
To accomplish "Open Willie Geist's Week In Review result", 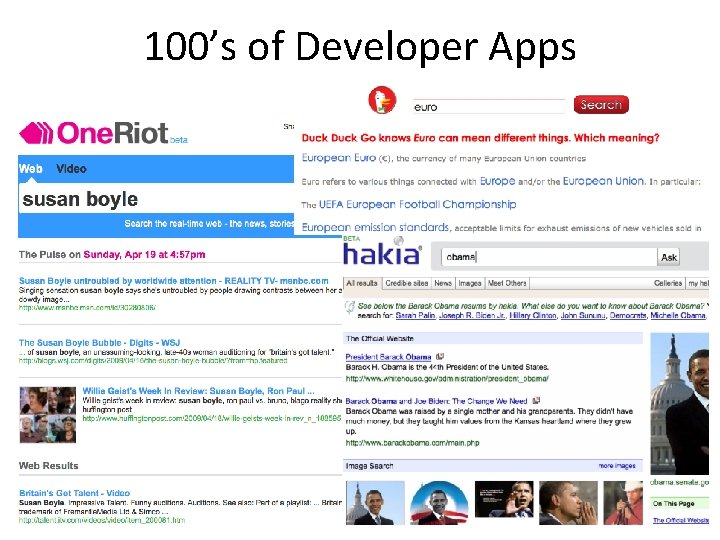I will click(x=198, y=391).
